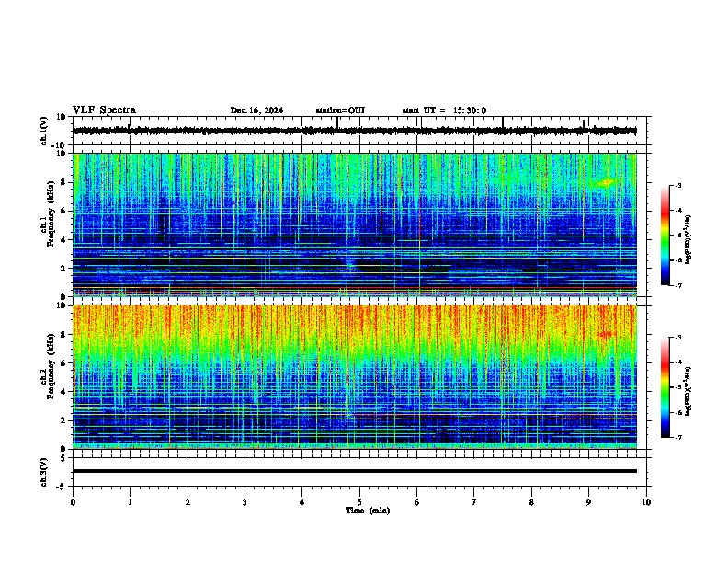Click the "1" tick on the time axis

tap(130, 502)
